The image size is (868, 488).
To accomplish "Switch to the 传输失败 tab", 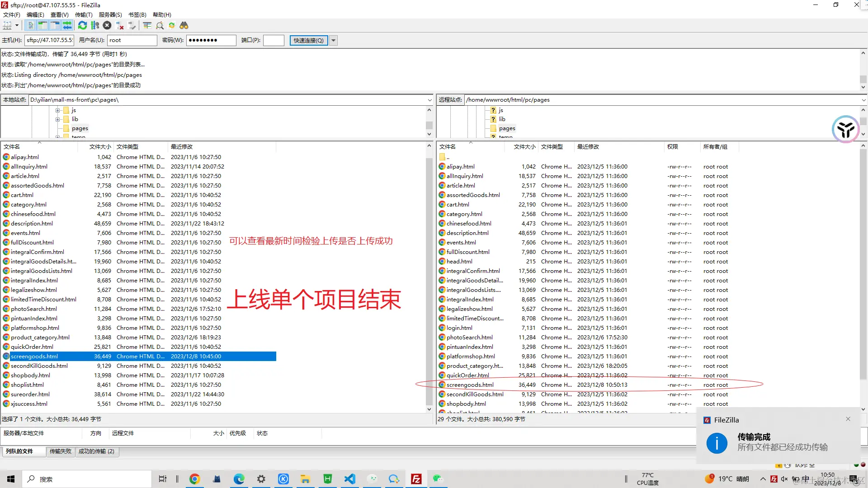I will click(x=60, y=451).
